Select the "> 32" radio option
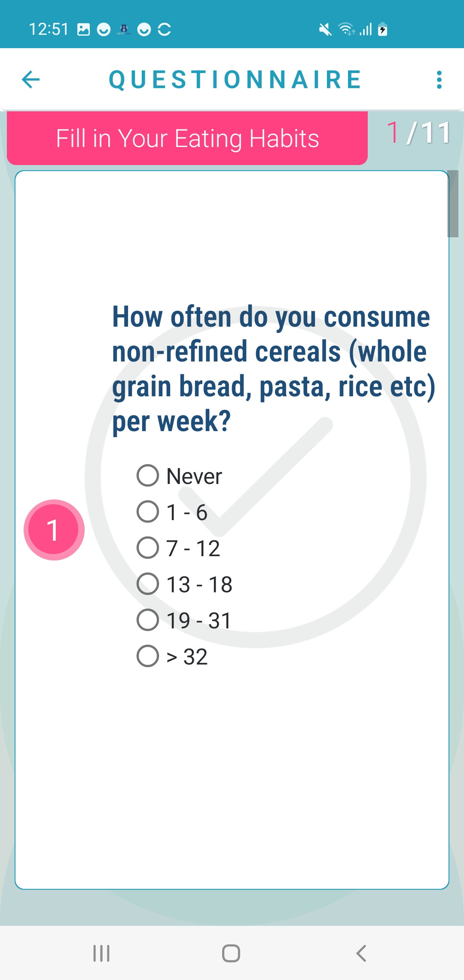 coord(148,656)
